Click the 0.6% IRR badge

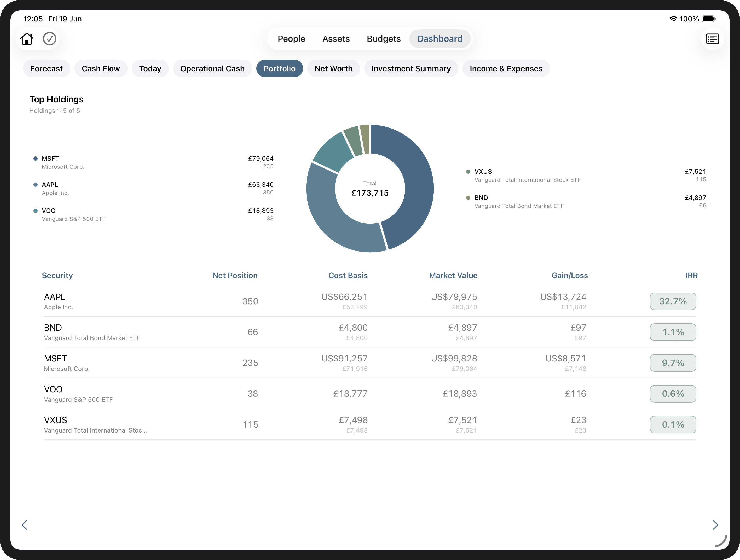coord(673,394)
